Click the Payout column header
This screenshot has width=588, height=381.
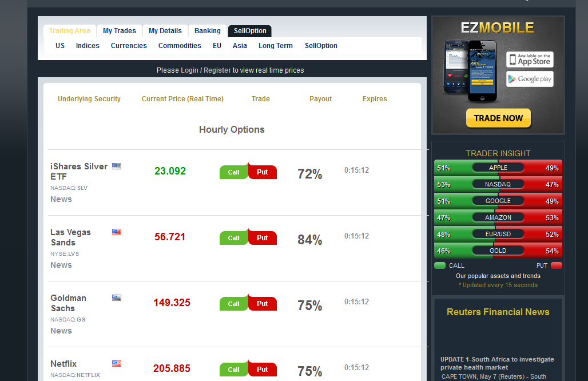(321, 99)
